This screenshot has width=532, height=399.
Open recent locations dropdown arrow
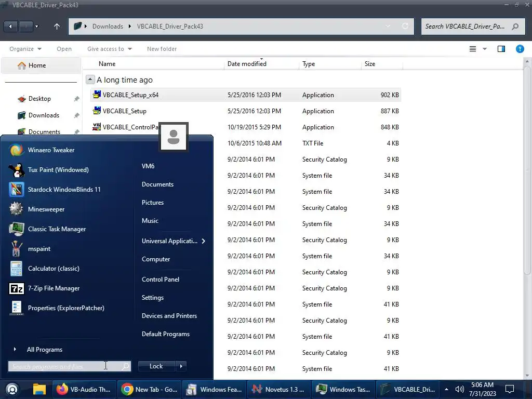pos(37,26)
